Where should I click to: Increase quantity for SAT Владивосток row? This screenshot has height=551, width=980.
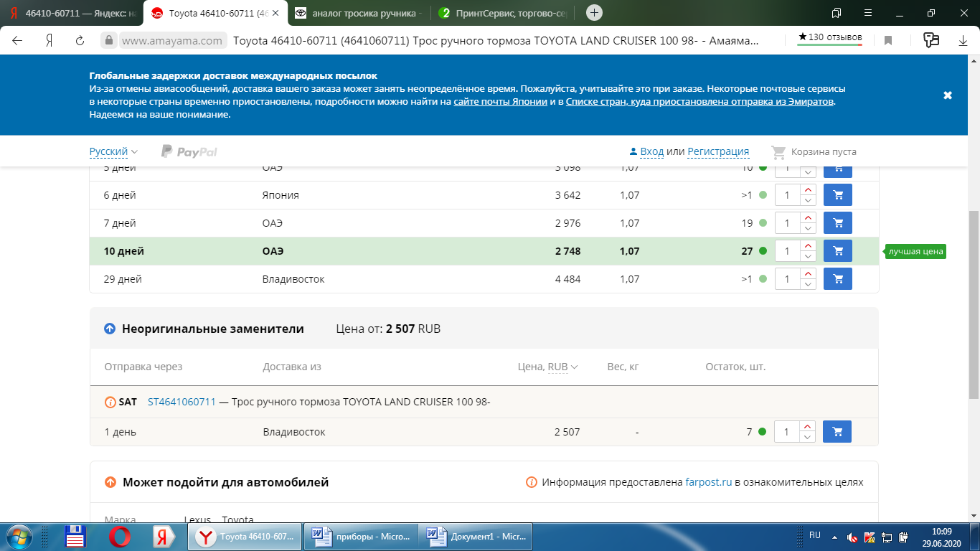point(808,427)
